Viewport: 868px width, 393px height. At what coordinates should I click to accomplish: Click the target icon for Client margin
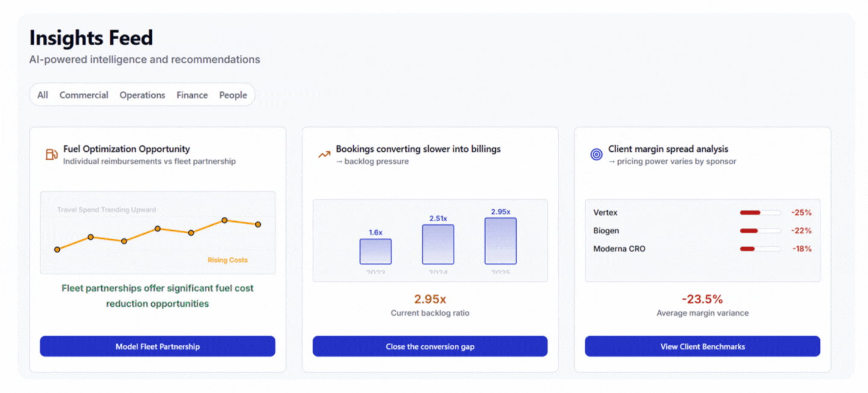[596, 154]
